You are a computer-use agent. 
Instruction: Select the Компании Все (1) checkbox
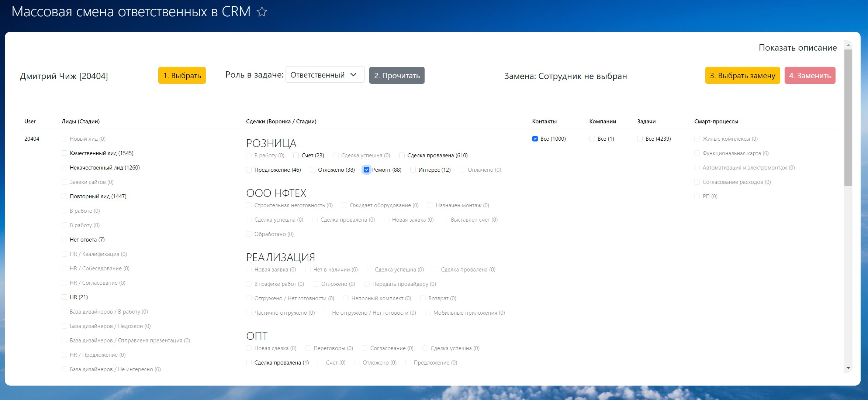592,139
